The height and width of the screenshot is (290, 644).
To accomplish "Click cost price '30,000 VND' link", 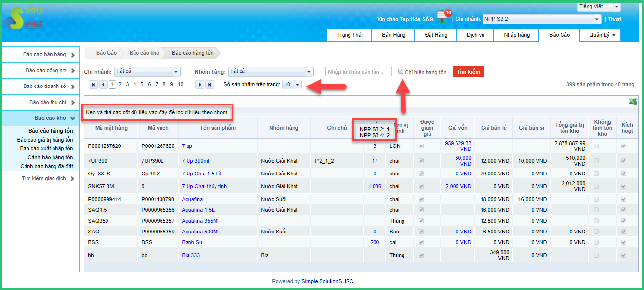I will [x=463, y=161].
